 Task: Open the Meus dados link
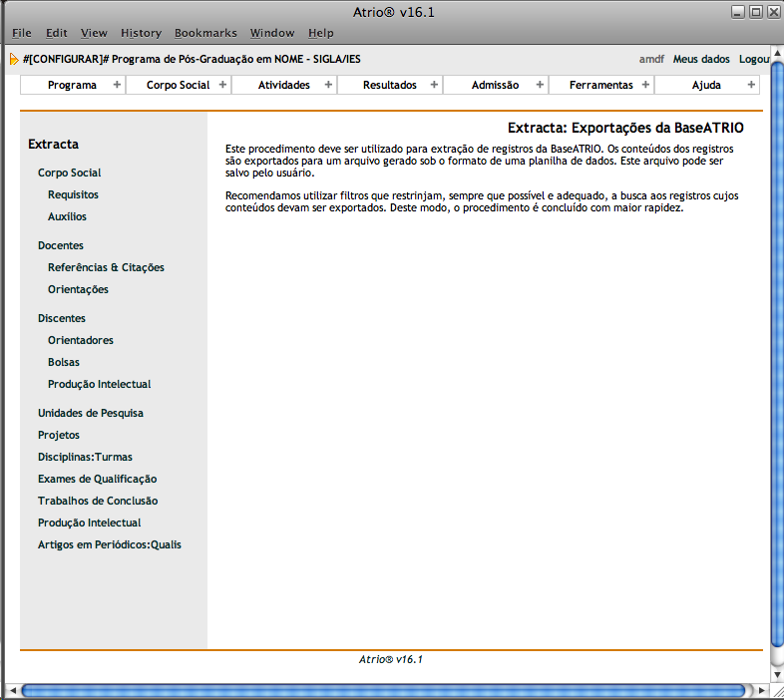[701, 59]
